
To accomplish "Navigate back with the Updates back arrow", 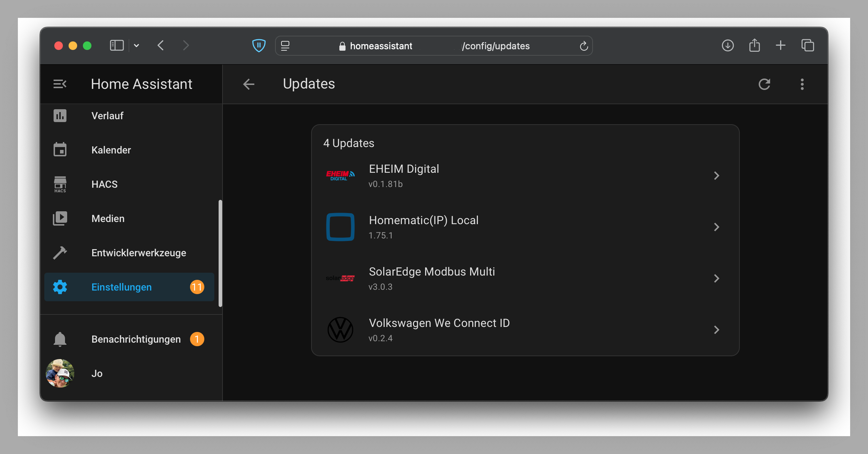I will pos(249,84).
